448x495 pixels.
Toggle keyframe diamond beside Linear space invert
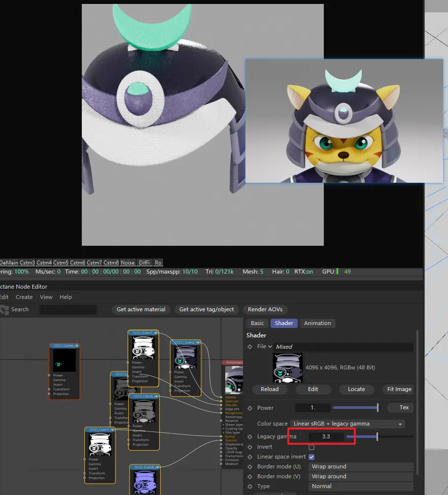tap(250, 457)
